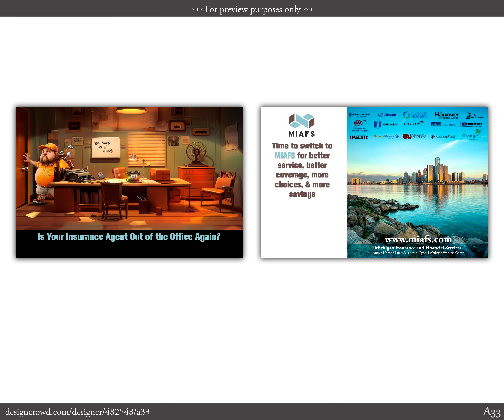
Task: Click The Hartford stag logo
Action: (475, 116)
